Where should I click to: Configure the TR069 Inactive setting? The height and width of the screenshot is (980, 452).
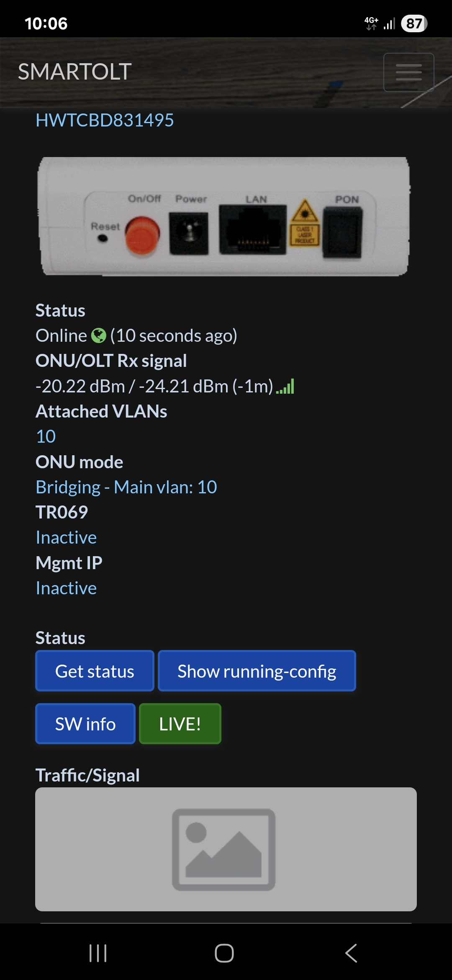66,537
